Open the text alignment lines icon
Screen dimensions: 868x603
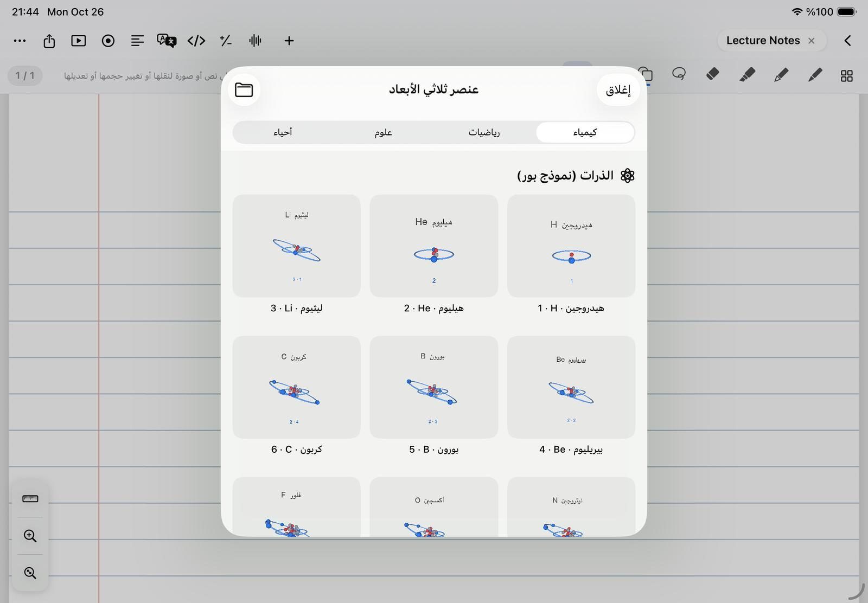tap(137, 41)
